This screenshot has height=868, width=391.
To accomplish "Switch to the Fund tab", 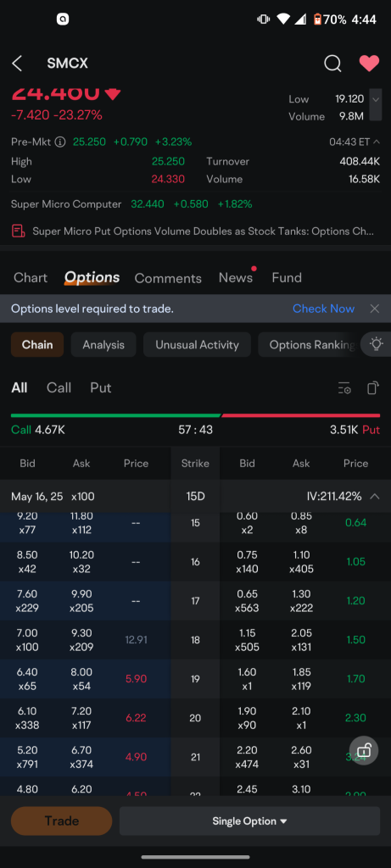I will tap(287, 277).
